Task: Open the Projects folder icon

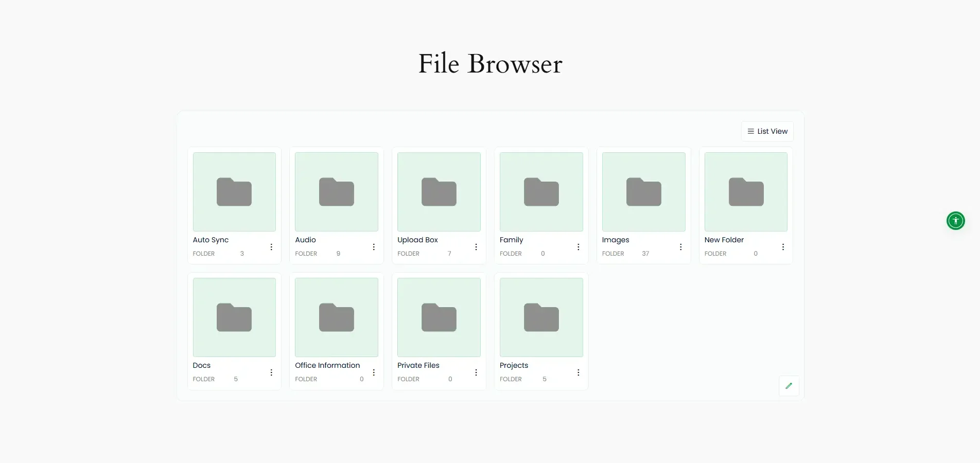Action: (541, 317)
